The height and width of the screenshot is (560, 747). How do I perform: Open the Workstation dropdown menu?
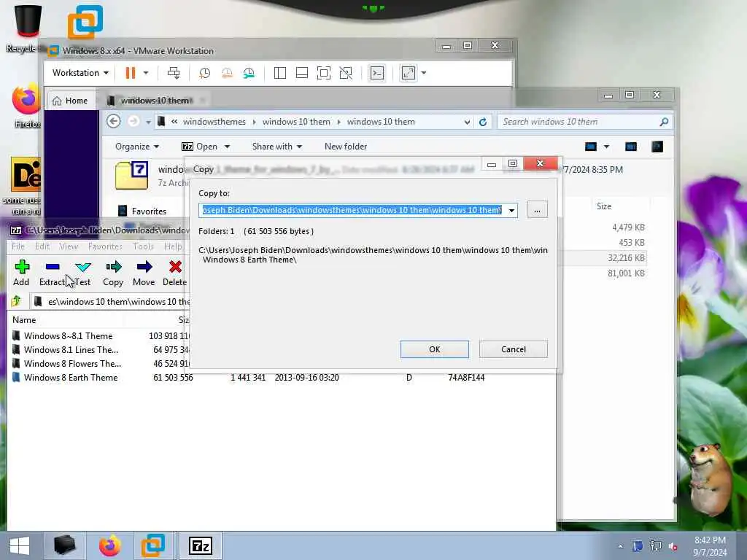[80, 73]
